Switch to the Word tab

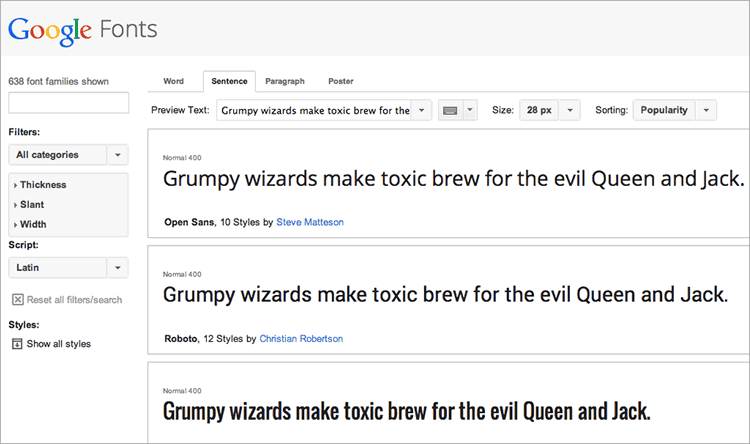(x=173, y=81)
